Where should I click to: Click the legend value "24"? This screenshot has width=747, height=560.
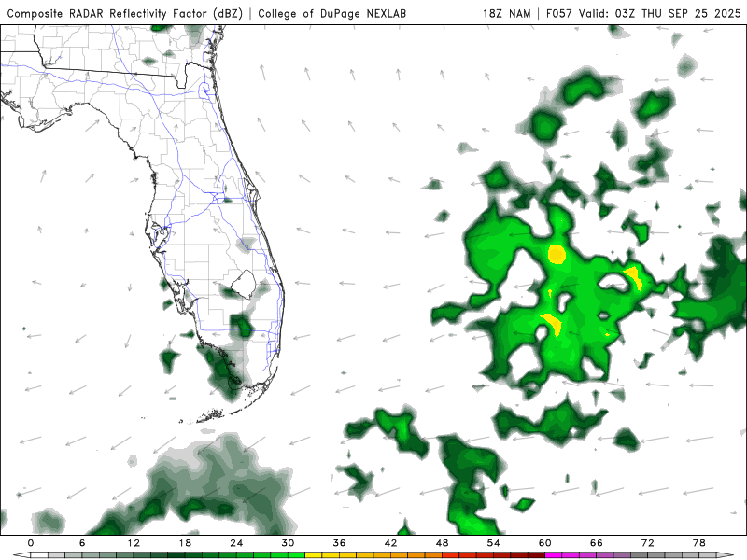[x=237, y=543]
